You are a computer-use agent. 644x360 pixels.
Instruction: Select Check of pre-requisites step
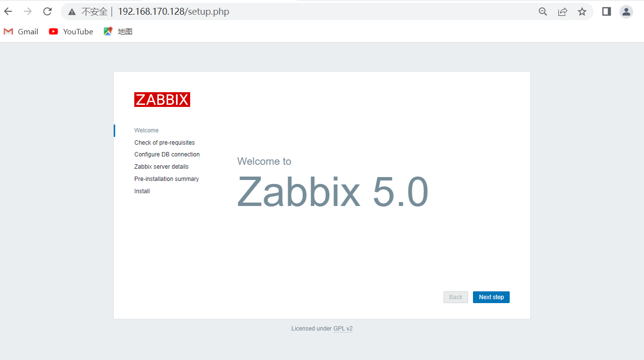tap(165, 143)
